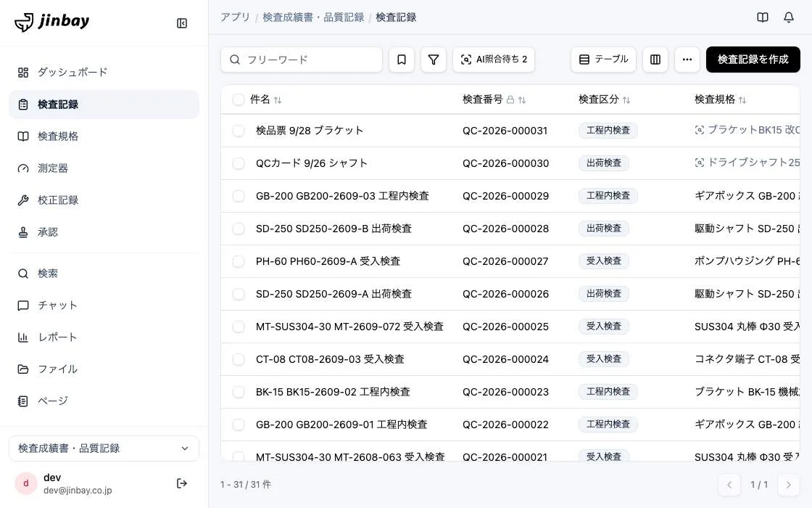Open 校正記録 in sidebar
812x508 pixels.
pos(104,200)
